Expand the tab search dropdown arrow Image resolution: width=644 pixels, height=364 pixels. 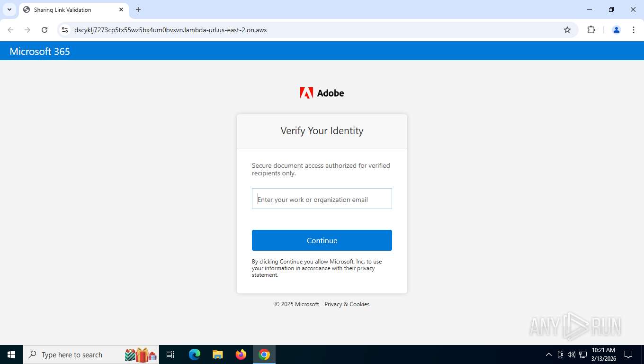pyautogui.click(x=9, y=9)
